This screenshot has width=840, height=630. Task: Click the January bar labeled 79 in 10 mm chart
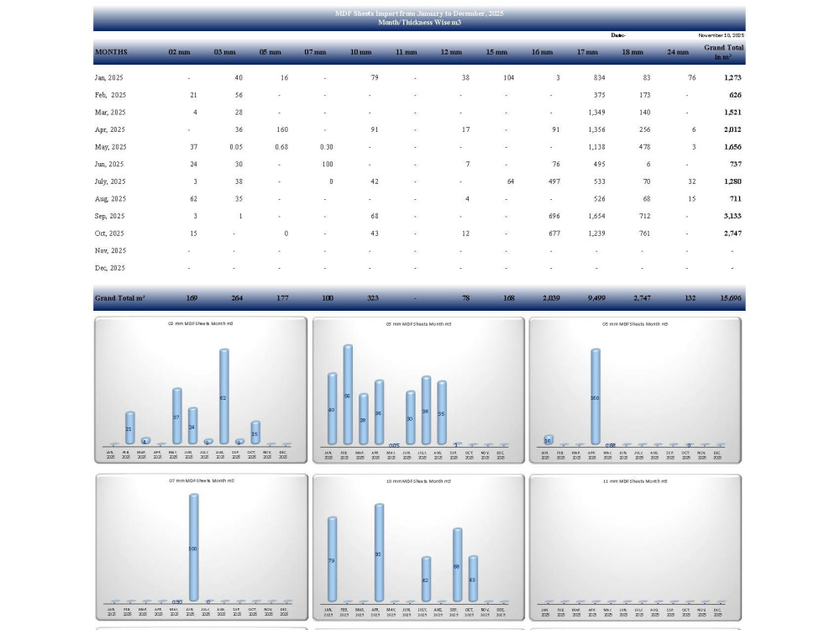click(332, 559)
